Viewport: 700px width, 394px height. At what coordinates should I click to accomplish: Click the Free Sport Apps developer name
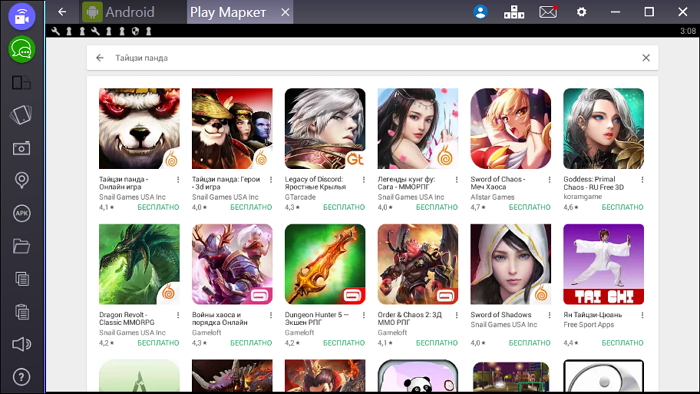(588, 325)
